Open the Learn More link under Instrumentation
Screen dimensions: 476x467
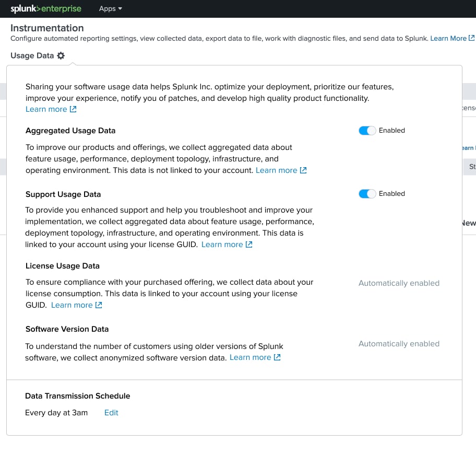[448, 38]
